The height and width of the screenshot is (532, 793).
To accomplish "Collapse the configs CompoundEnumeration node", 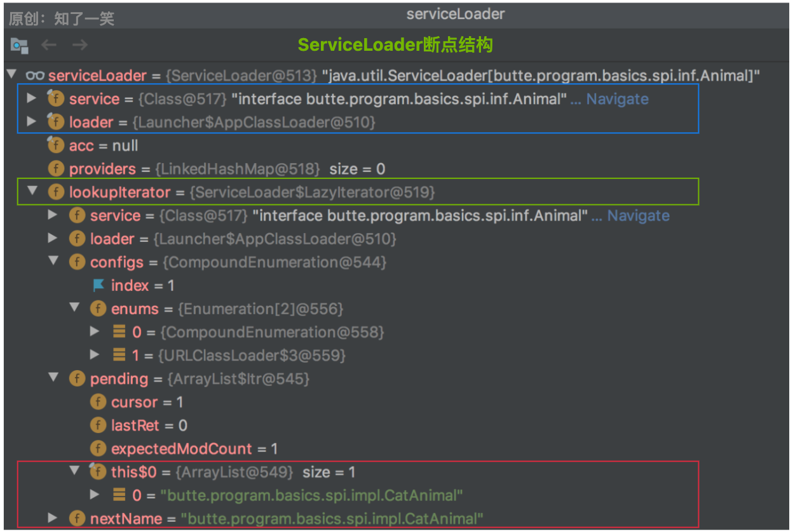I will point(53,262).
